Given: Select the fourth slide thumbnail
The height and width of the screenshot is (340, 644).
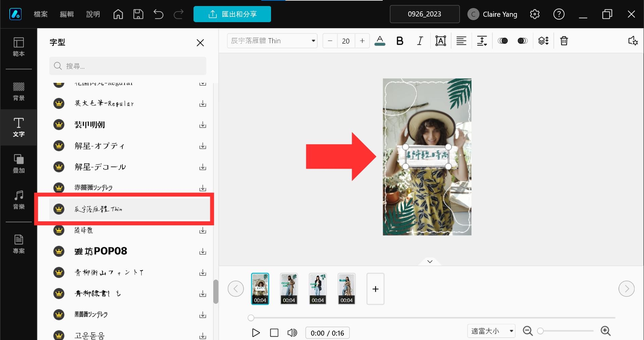Looking at the screenshot, I should point(346,289).
